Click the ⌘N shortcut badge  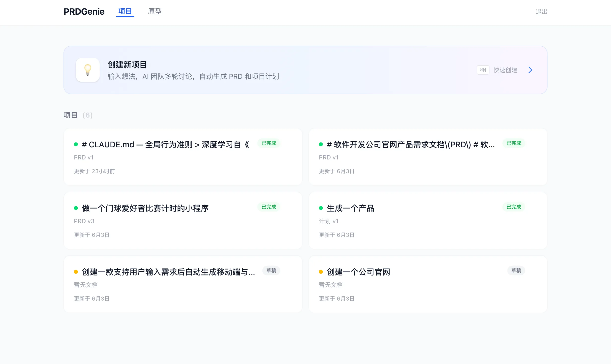click(483, 70)
